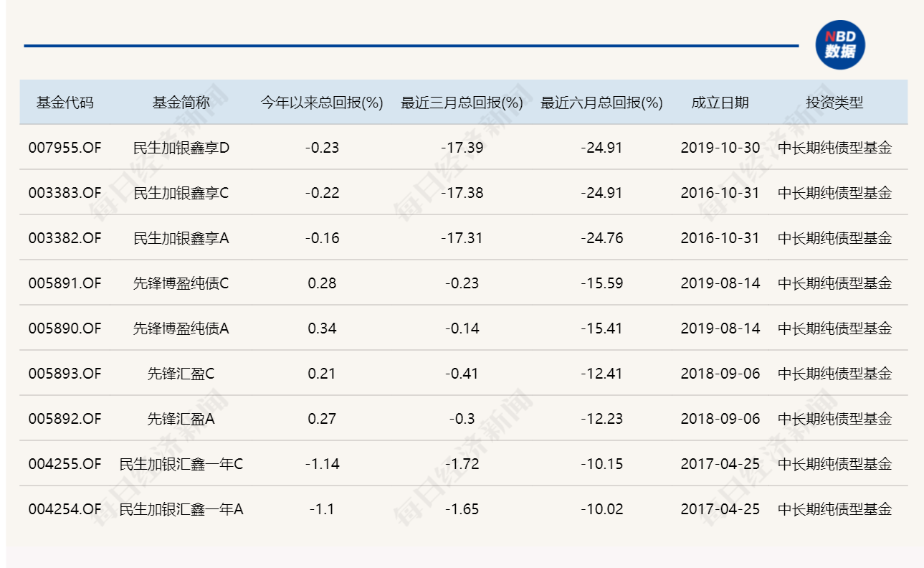Click the 成立日期 column header
This screenshot has height=568, width=924.
720,103
